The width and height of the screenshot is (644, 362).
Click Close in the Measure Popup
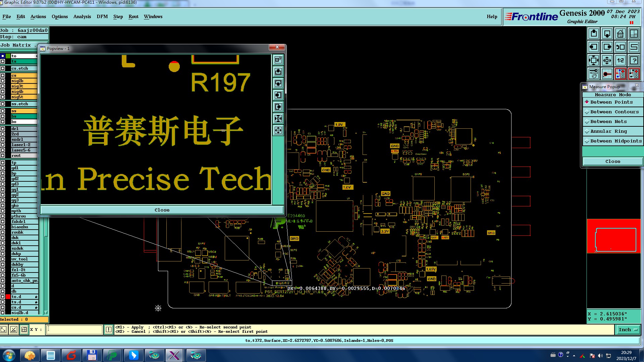click(612, 162)
